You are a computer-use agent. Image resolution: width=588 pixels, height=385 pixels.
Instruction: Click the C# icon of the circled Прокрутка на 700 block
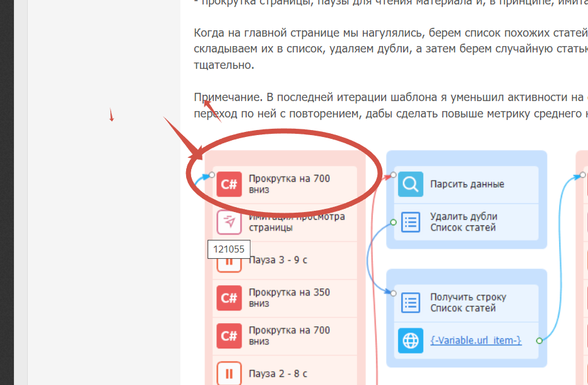[x=229, y=184]
